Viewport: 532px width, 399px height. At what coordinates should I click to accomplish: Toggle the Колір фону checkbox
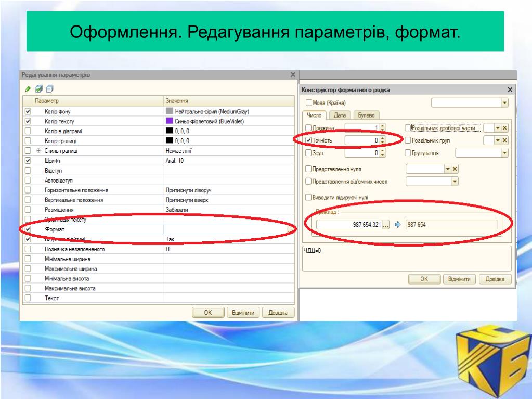pyautogui.click(x=28, y=111)
